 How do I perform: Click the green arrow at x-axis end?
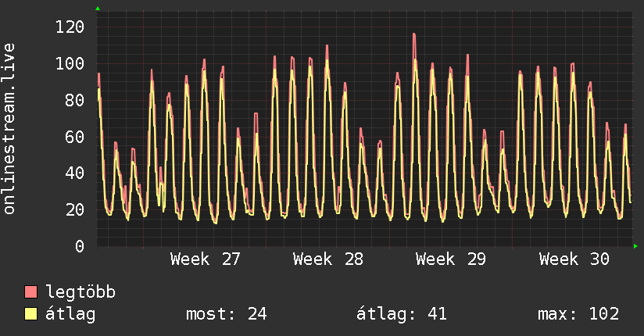[x=635, y=246]
